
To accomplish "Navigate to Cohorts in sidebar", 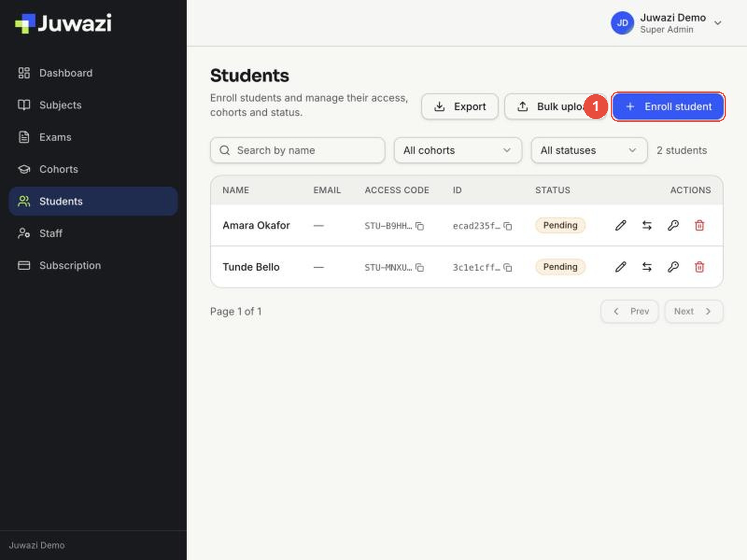I will [x=93, y=169].
